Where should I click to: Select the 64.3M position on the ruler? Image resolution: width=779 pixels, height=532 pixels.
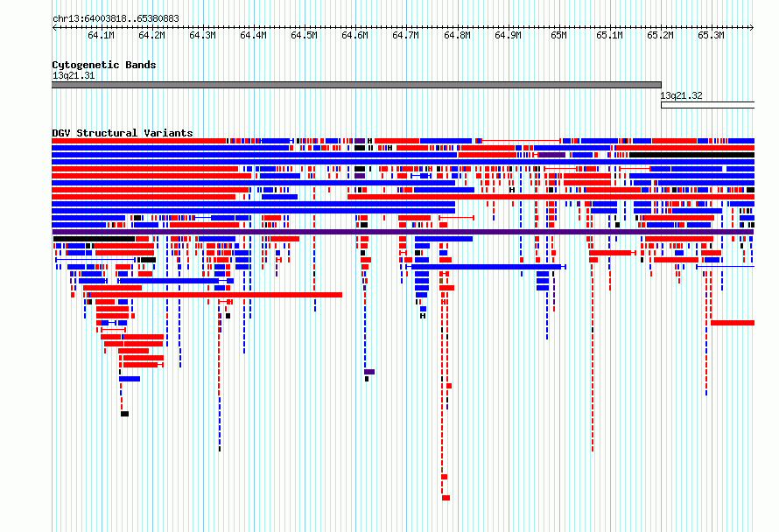202,35
